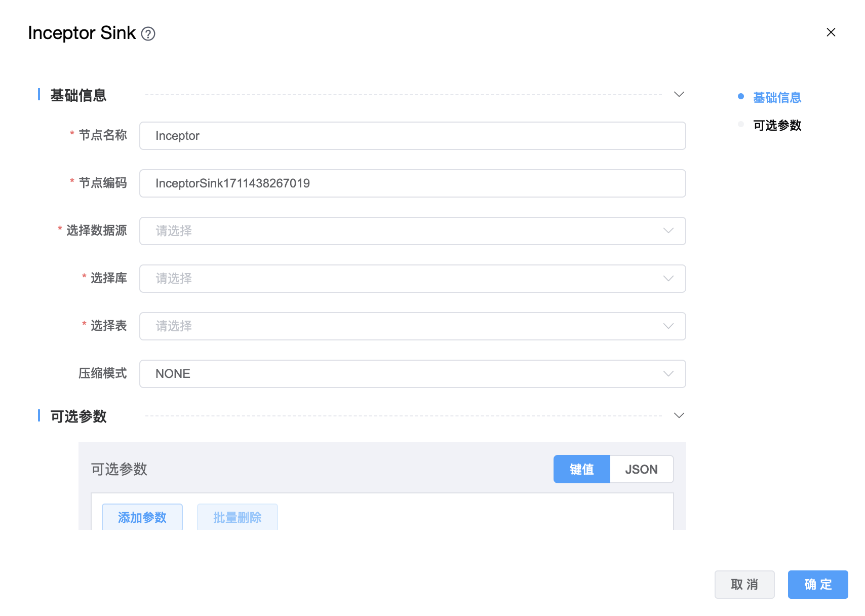The width and height of the screenshot is (865, 616).
Task: Switch to JSON mode
Action: [x=641, y=469]
